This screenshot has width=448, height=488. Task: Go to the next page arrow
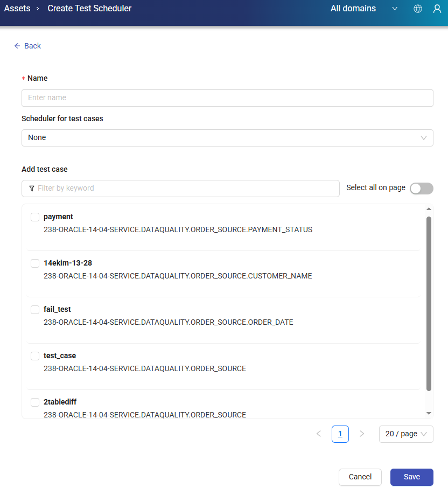362,434
